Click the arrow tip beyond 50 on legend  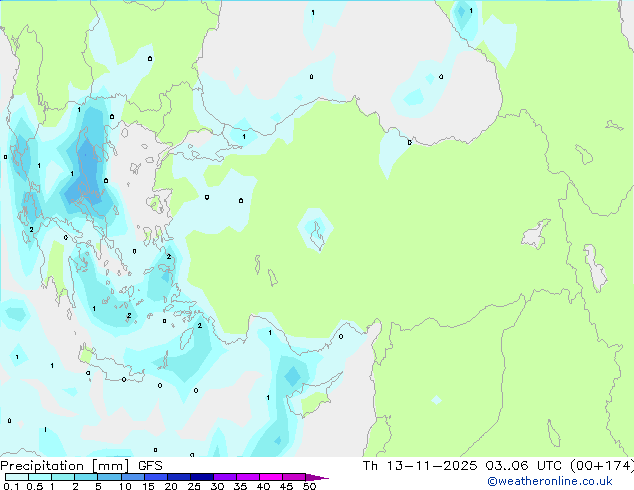tap(317, 477)
